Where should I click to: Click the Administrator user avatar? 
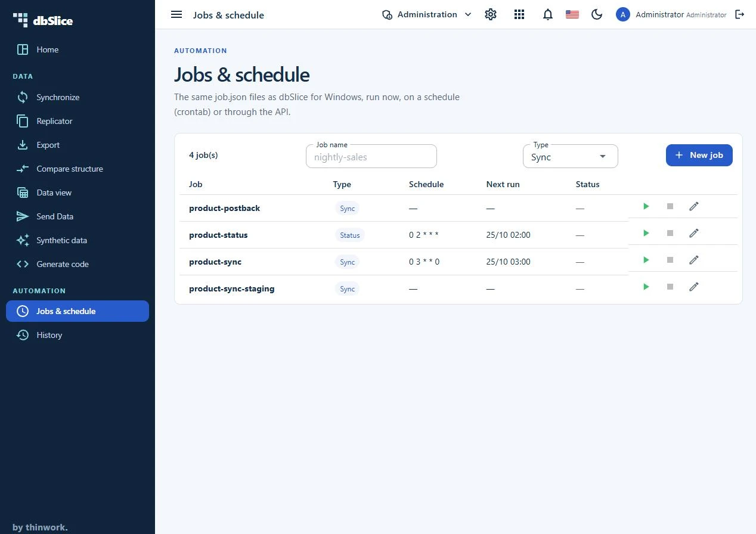point(623,14)
